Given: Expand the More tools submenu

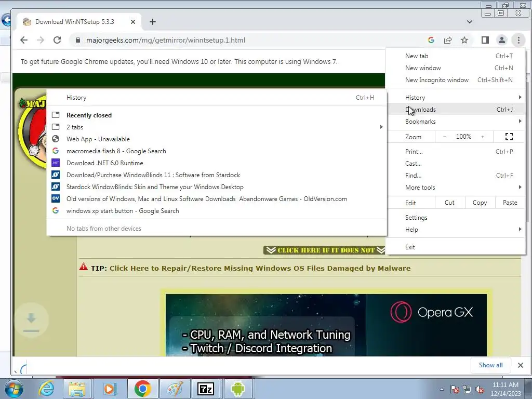Looking at the screenshot, I should (456, 187).
